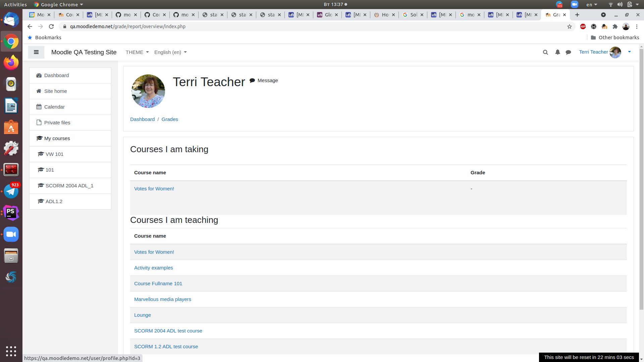Select My courses in side navigation
644x362 pixels.
[70, 138]
